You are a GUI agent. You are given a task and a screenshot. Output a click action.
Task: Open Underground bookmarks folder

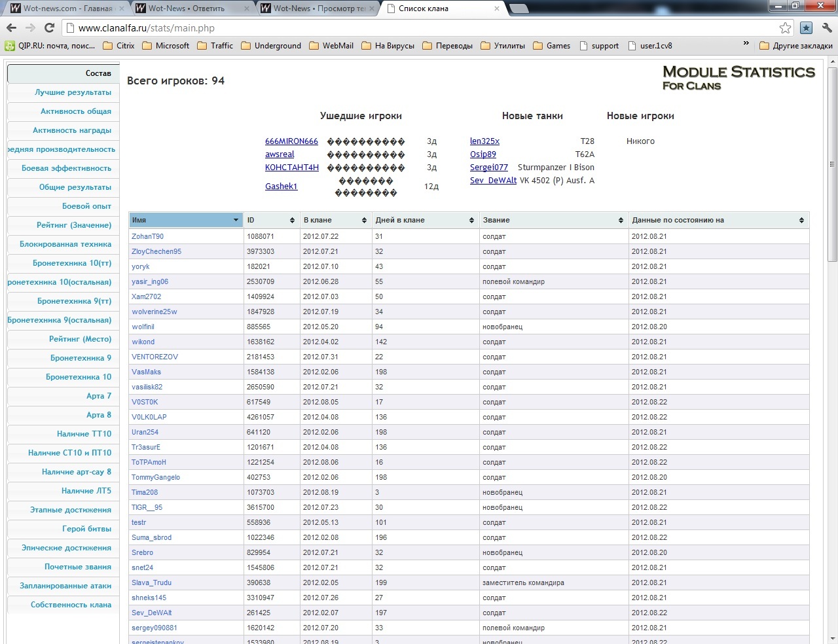pyautogui.click(x=271, y=46)
